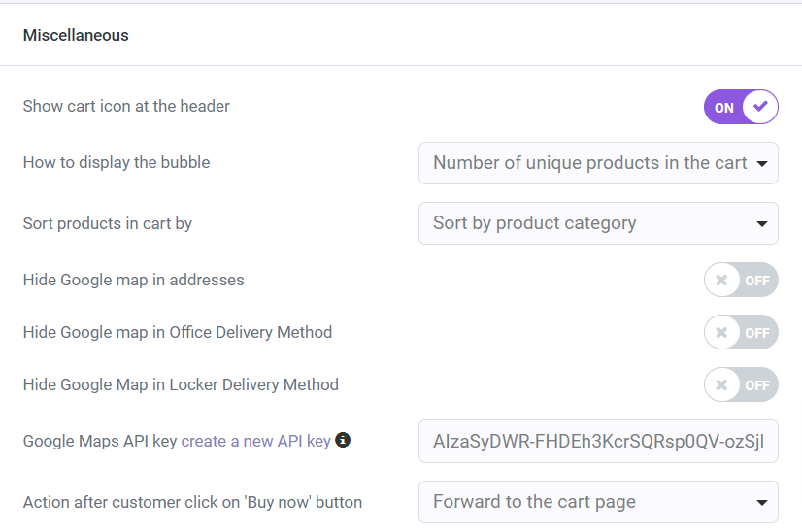This screenshot has height=532, width=802.
Task: Click the 'Action after customer click' label
Action: 192,502
